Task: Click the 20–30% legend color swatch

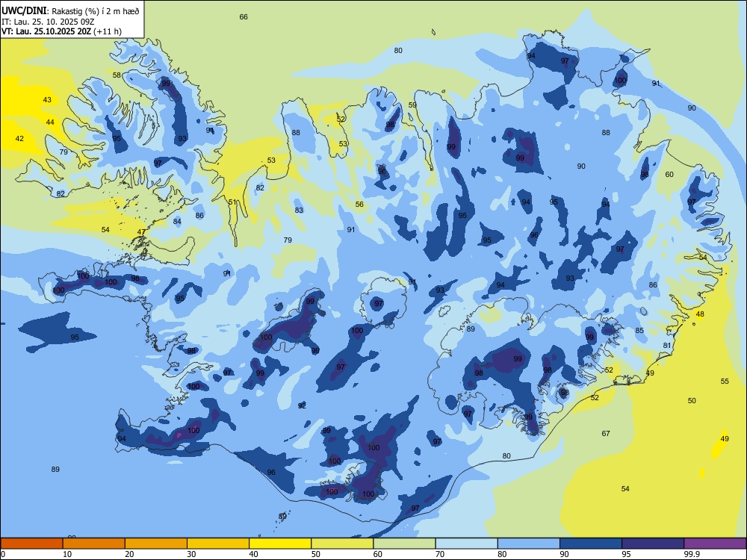Action: point(156,544)
